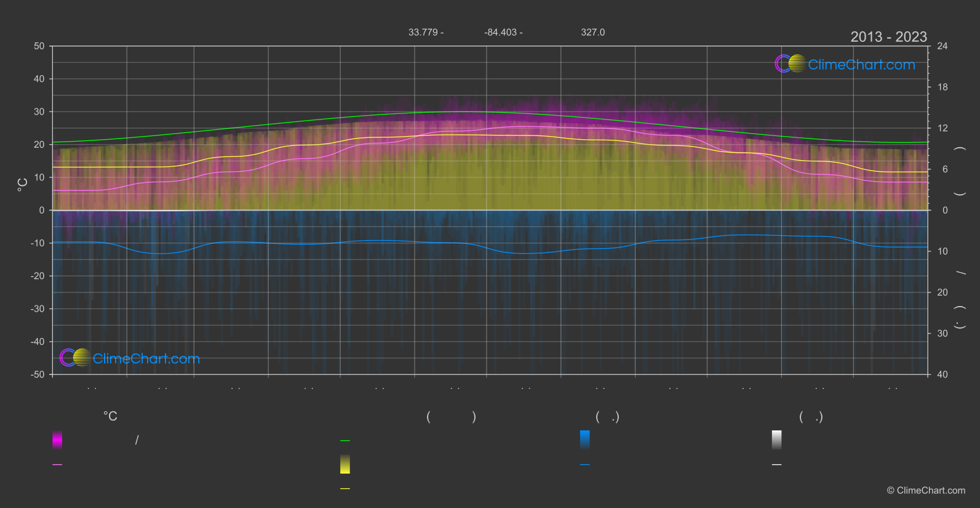
Task: Click the © ClimeChart.com copyright text
Action: point(926,491)
